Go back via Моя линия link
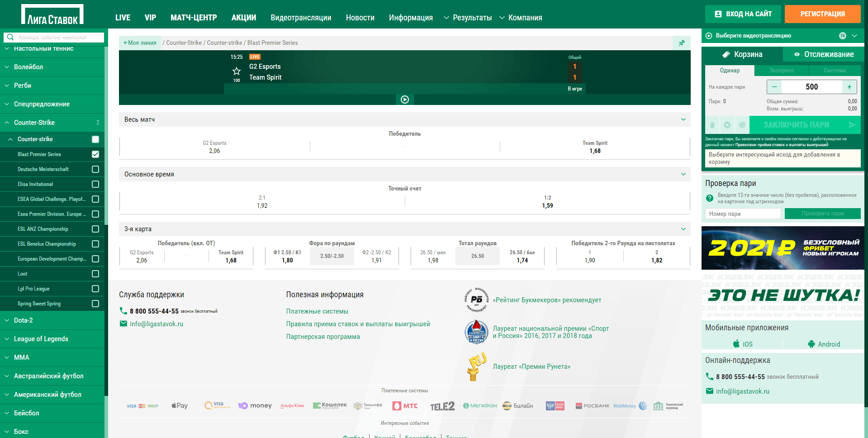 click(x=140, y=43)
